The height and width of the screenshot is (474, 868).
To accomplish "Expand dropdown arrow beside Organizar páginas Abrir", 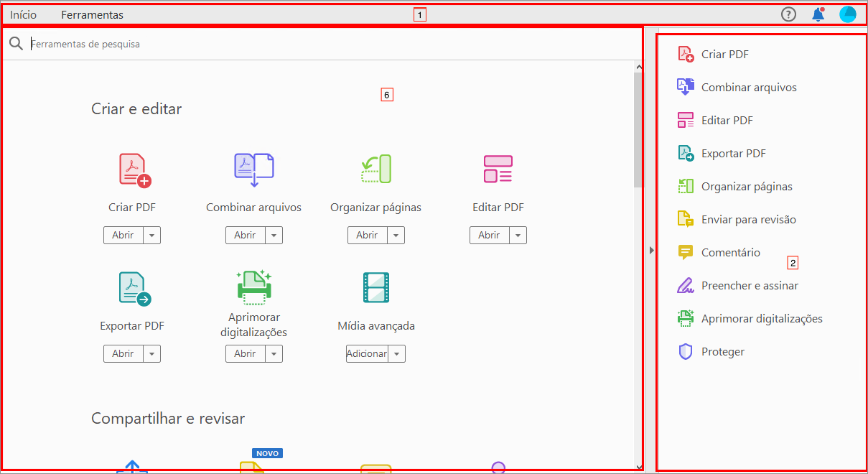I will [x=396, y=235].
